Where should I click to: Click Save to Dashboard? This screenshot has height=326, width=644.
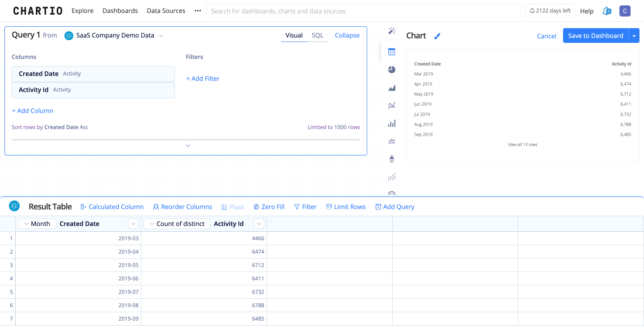click(596, 36)
